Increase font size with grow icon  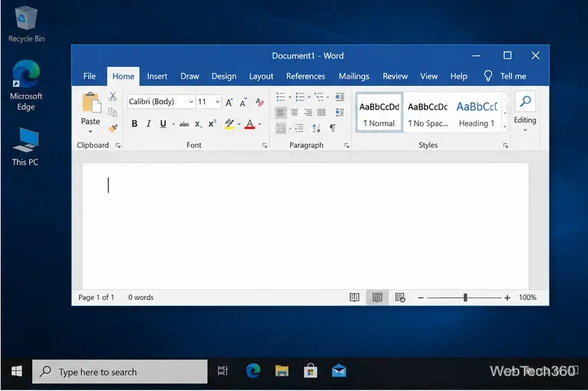point(229,102)
